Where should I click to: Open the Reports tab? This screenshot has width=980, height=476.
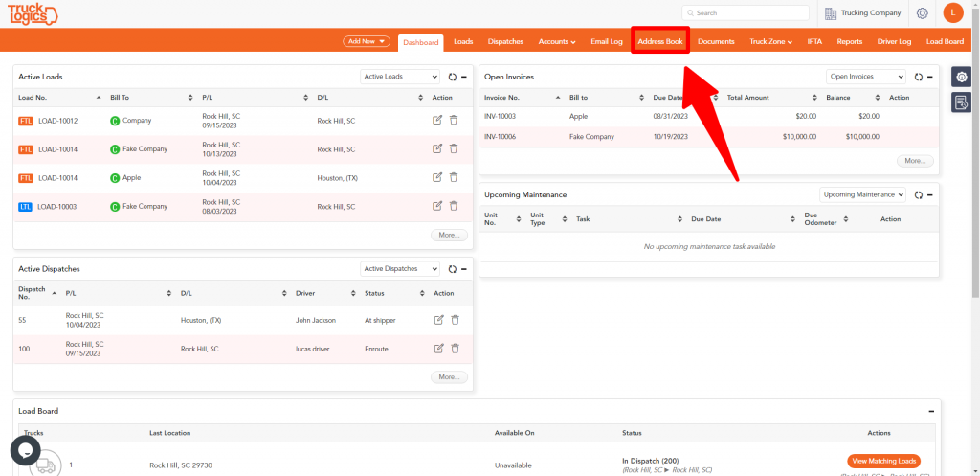[x=850, y=42]
